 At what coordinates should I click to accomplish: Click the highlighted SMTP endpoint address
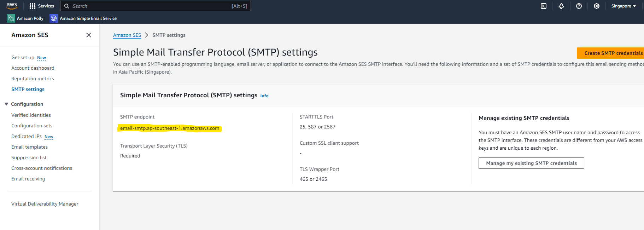coord(170,128)
